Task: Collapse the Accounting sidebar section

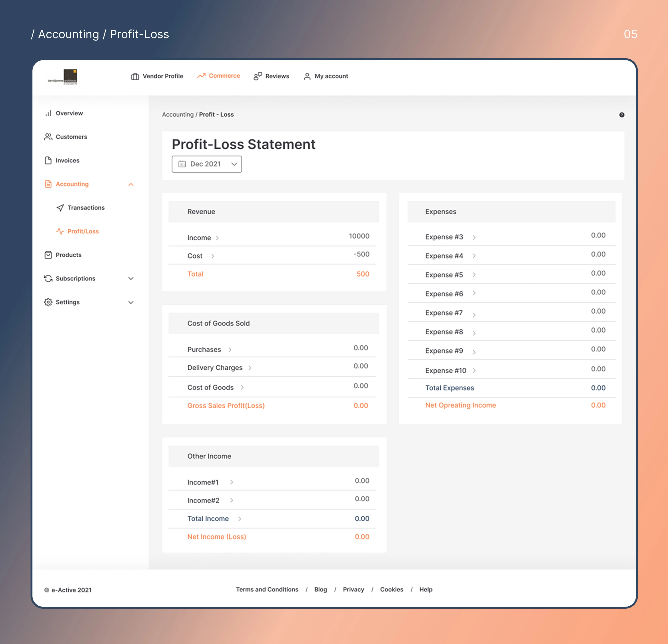Action: coord(131,184)
